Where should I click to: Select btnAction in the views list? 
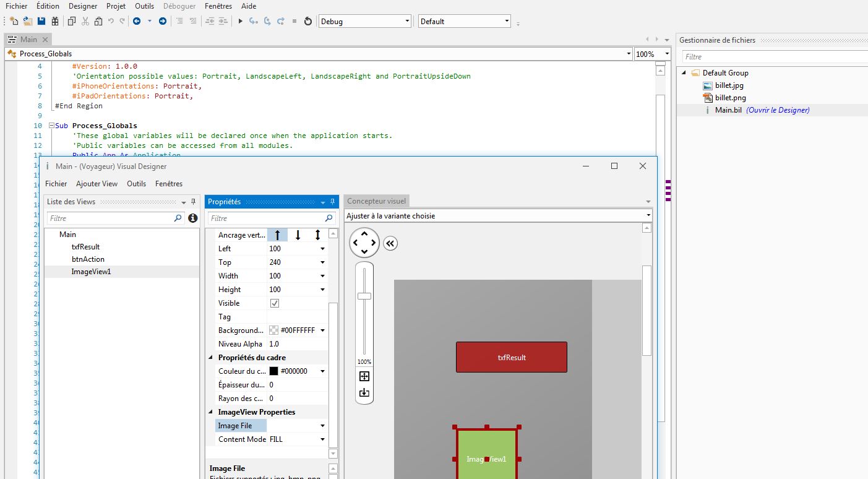(x=88, y=259)
